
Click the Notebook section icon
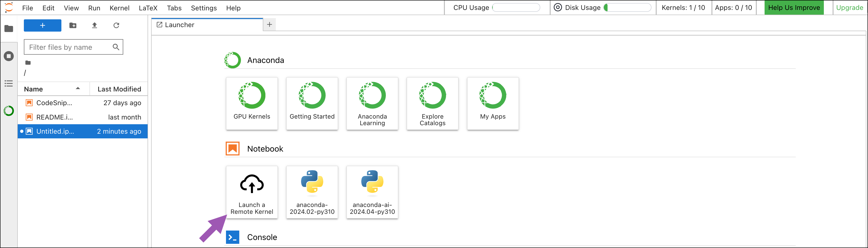(x=233, y=149)
